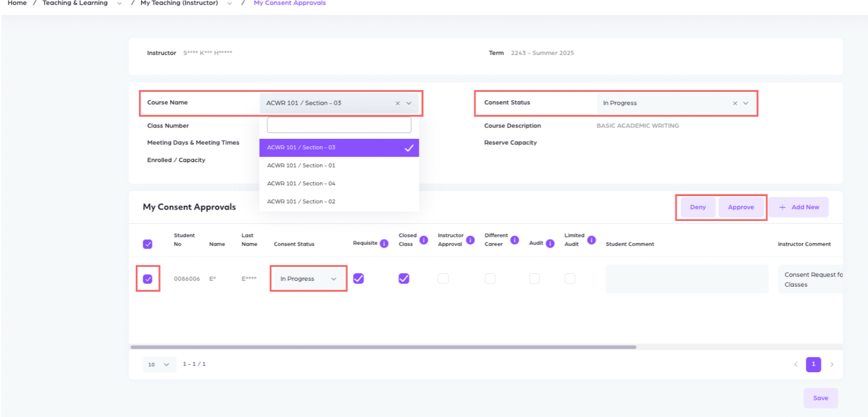Screen dimensions: 868x417
Task: Open the row's In Progress status dropdown
Action: 308,279
